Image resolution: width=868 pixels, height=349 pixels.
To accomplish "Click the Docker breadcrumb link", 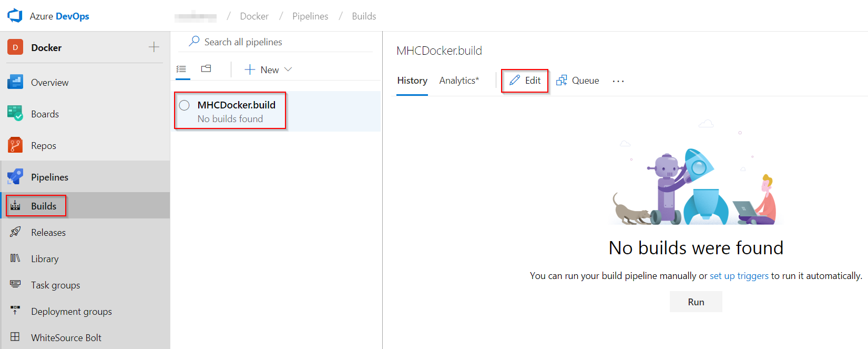I will pos(254,16).
